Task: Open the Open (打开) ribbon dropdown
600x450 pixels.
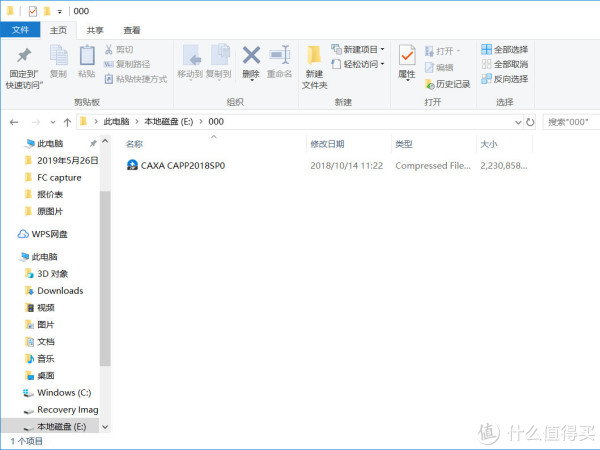Action: tap(443, 51)
